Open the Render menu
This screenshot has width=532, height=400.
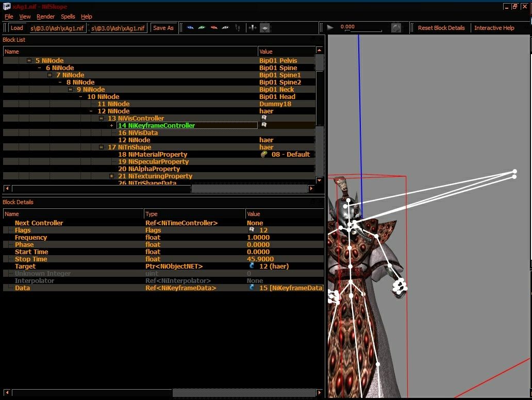[45, 16]
